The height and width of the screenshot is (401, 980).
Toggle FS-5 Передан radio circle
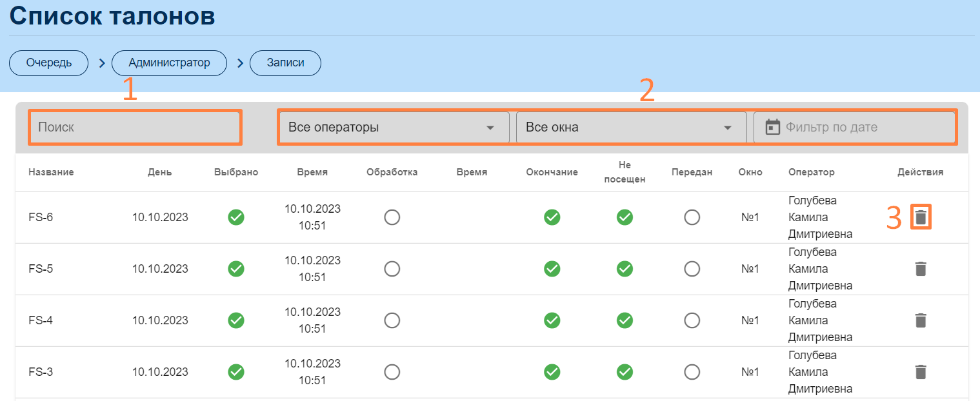[x=692, y=269]
